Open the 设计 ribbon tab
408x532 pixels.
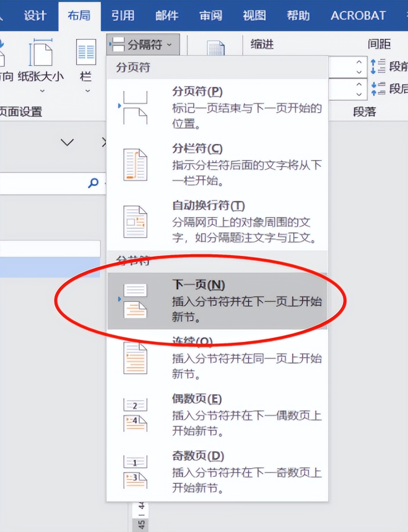click(35, 16)
